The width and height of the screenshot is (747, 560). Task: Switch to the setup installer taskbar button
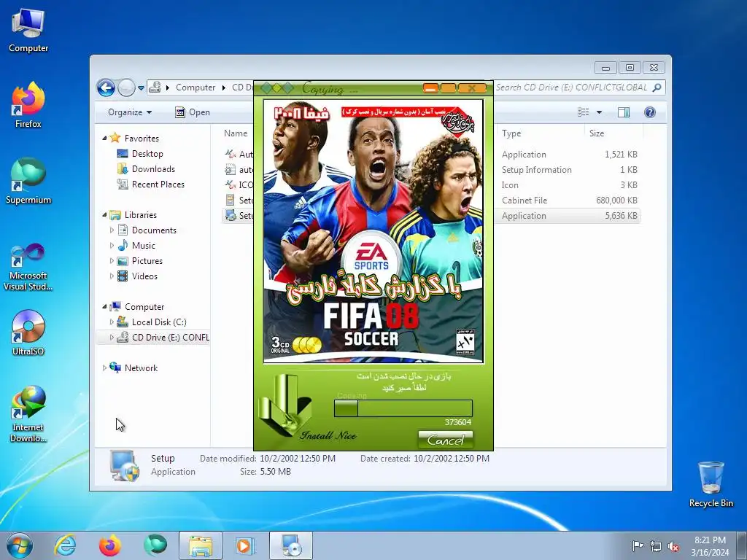coord(291,545)
